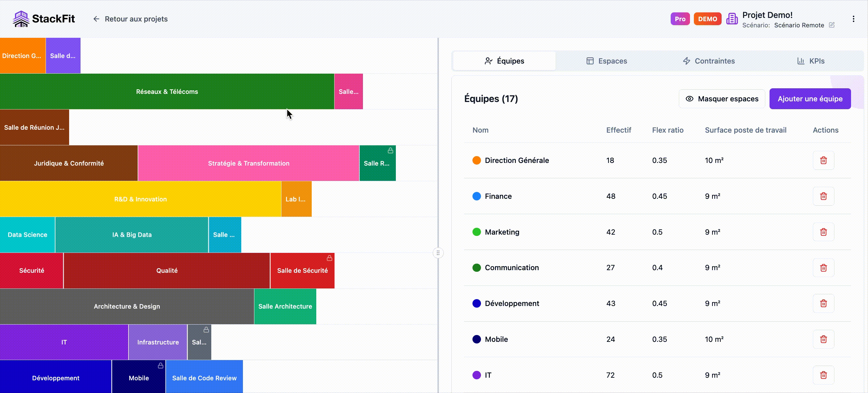Toggle lock on Salle de Sécurité block
Image resolution: width=868 pixels, height=393 pixels.
(x=329, y=258)
